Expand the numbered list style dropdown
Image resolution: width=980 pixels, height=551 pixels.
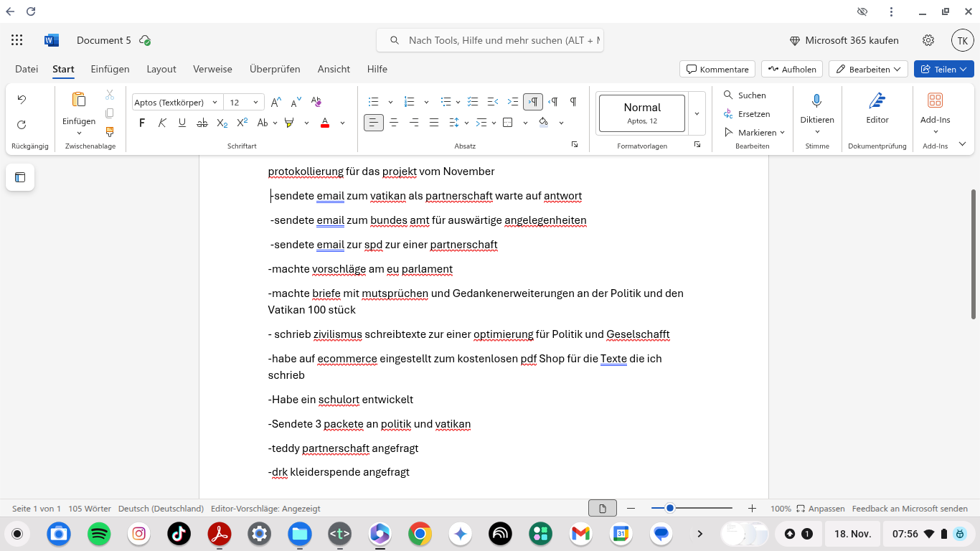(426, 102)
